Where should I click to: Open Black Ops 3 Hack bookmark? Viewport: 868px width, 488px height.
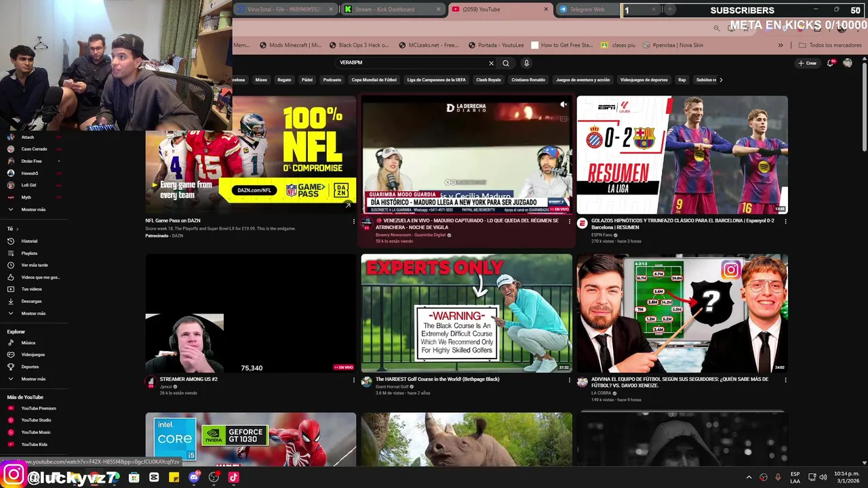[359, 45]
